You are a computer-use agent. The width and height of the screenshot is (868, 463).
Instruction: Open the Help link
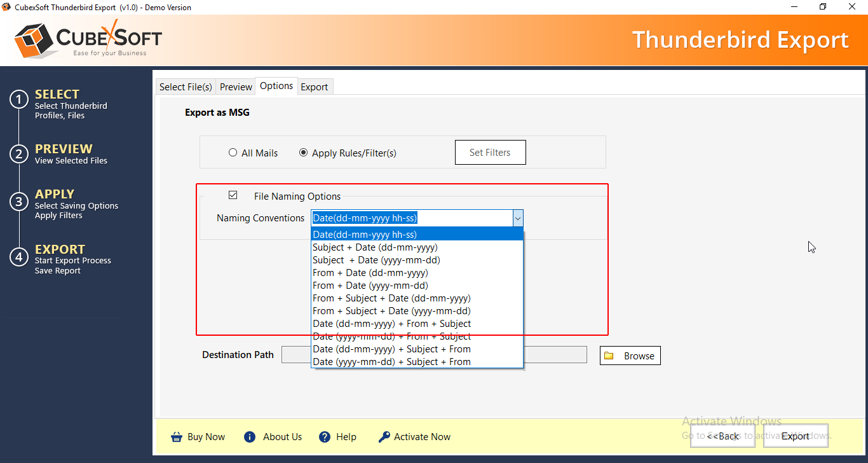346,437
